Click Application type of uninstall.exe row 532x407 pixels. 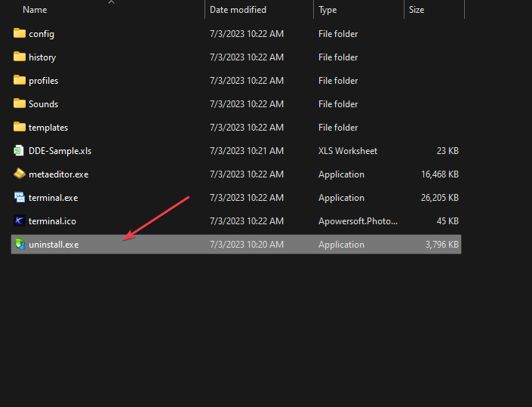(x=341, y=245)
